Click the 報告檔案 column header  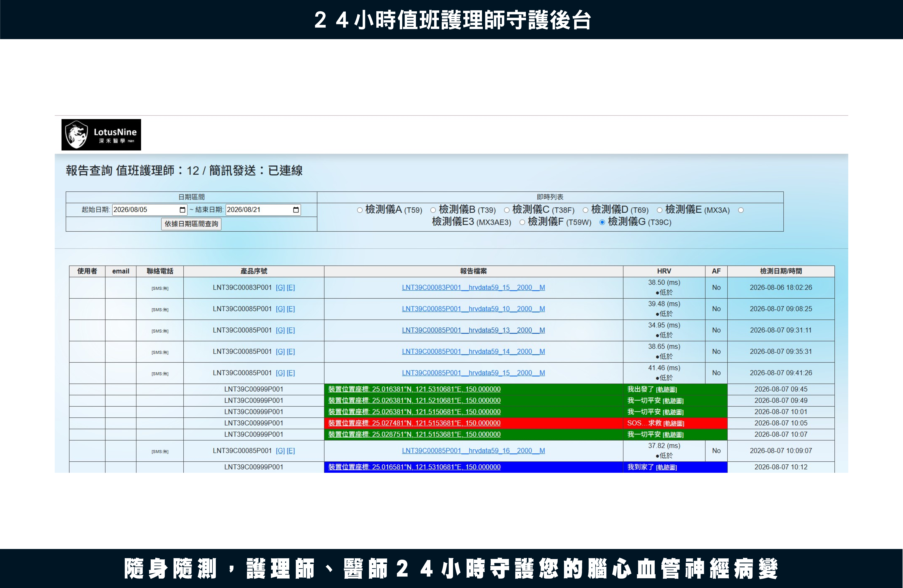pos(474,271)
